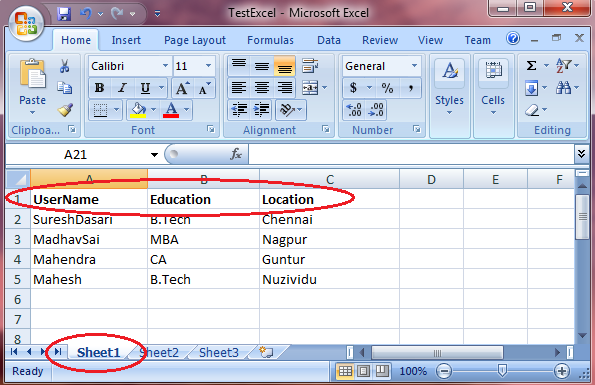Expand the Name Box dropdown arrow
Image resolution: width=595 pixels, height=385 pixels.
pyautogui.click(x=154, y=154)
